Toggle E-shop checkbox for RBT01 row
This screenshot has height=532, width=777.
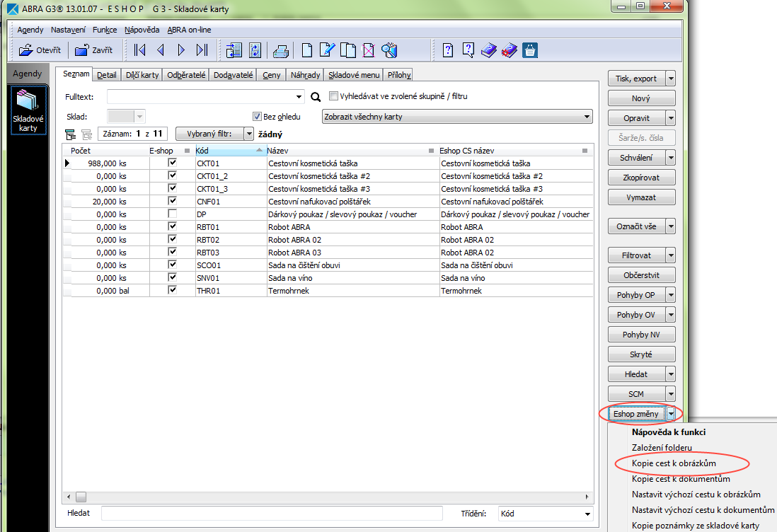pos(172,226)
